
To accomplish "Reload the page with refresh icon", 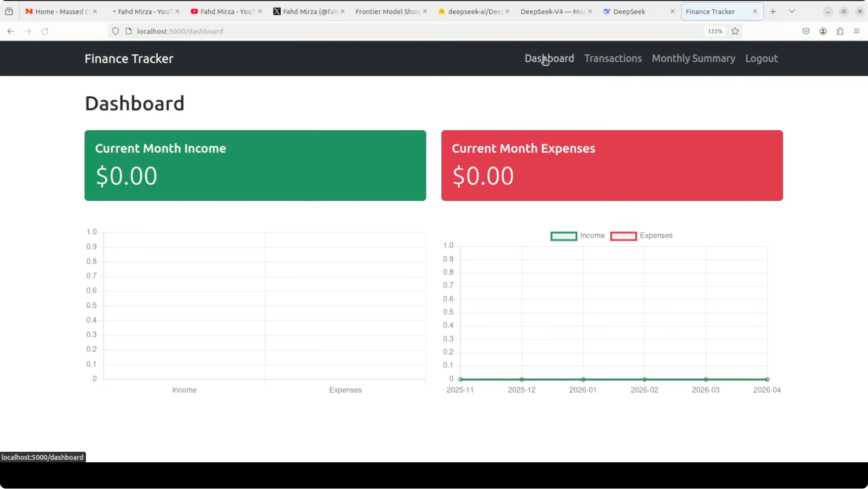I will pyautogui.click(x=45, y=31).
